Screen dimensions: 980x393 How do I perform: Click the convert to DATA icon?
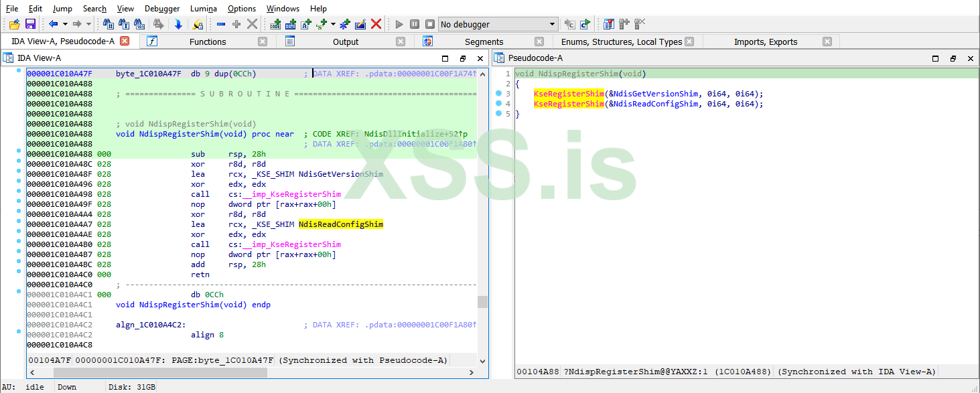[x=291, y=24]
